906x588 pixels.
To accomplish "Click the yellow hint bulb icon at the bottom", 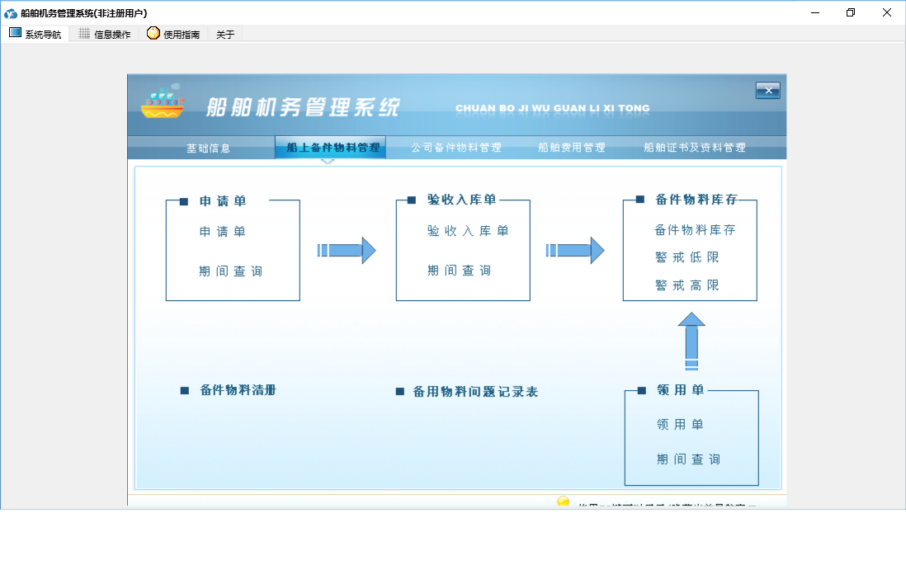I will point(564,501).
